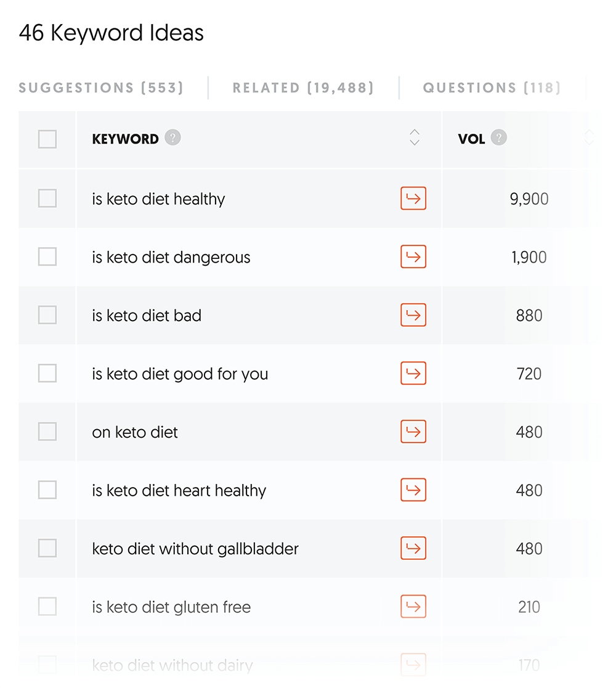Viewport: 616px width, 688px height.
Task: Tick checkbox for 'on keto diet' row
Action: pyautogui.click(x=47, y=432)
